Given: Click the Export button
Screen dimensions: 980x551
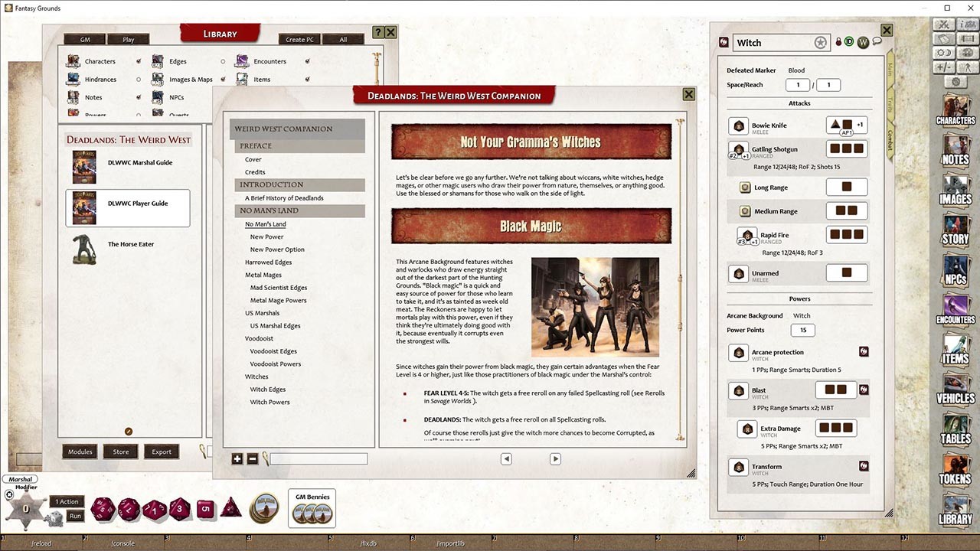Looking at the screenshot, I should tap(162, 452).
